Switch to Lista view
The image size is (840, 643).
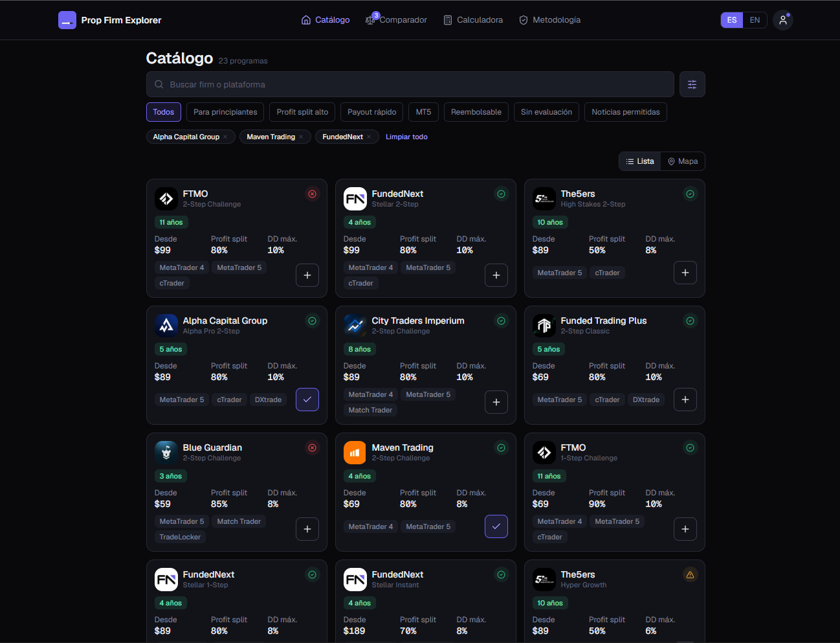point(640,161)
